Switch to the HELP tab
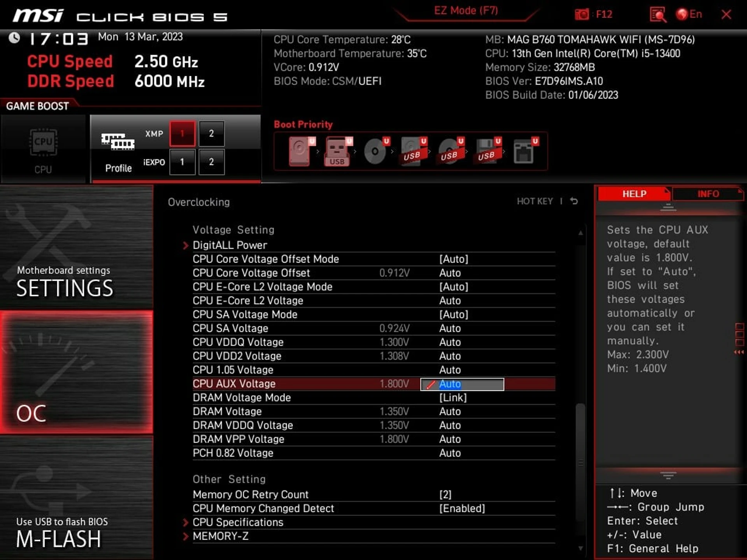747x560 pixels. pyautogui.click(x=634, y=194)
